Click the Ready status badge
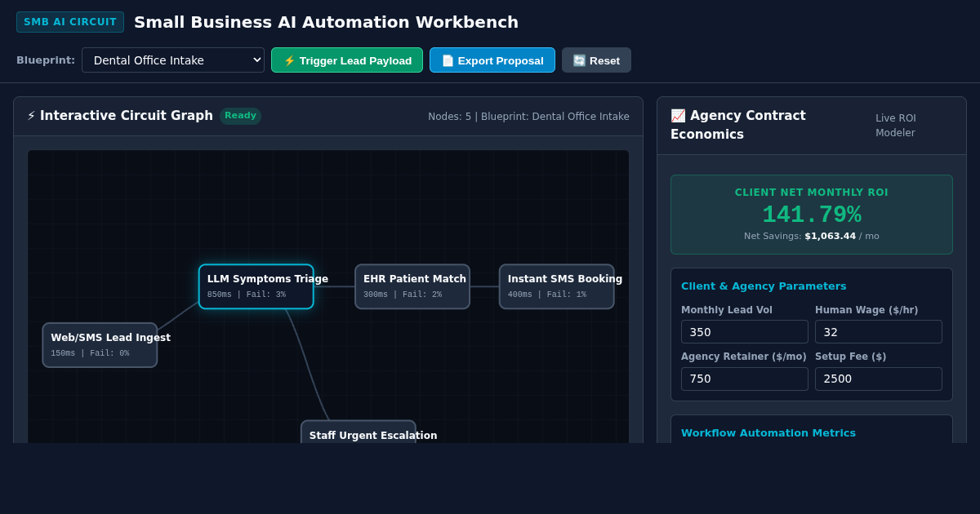This screenshot has height=514, width=980. point(240,116)
